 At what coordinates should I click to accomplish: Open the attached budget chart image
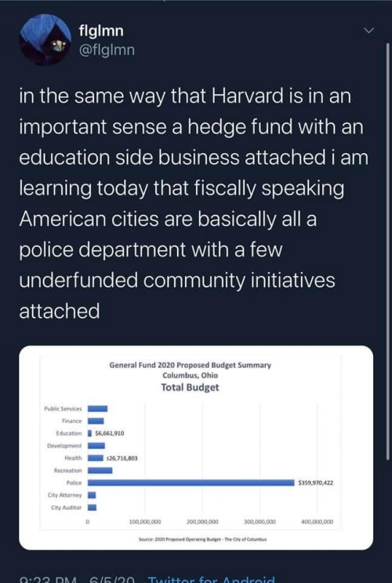pos(196,448)
